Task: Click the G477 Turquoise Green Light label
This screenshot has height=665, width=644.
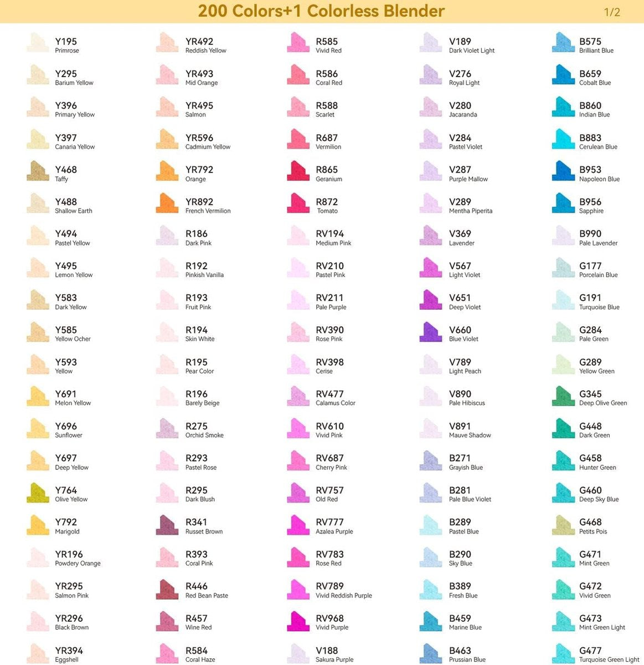Action: pos(609,654)
